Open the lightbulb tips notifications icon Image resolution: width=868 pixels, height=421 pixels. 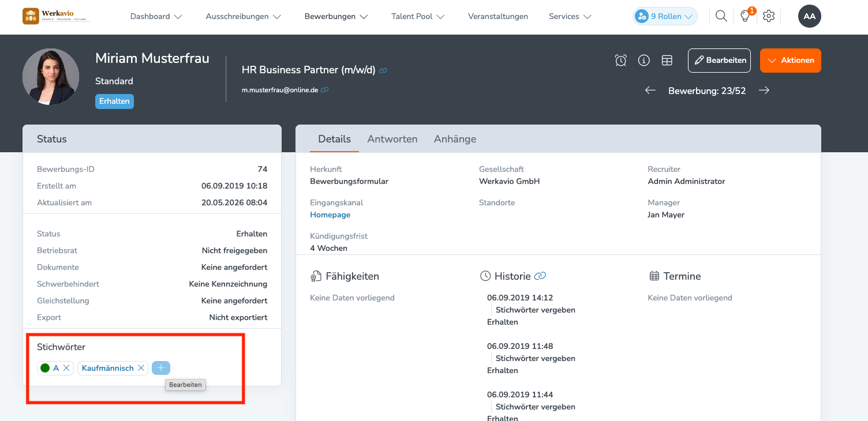point(745,16)
